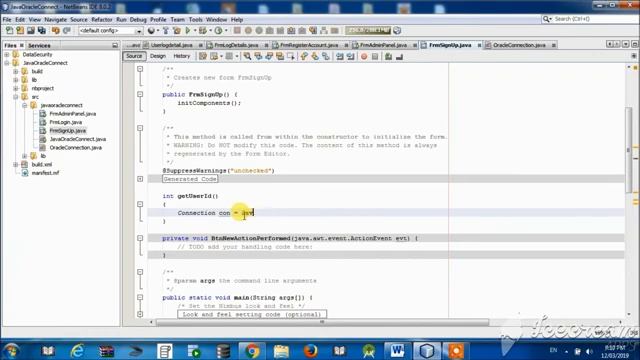Switch to the FrmRegisterAccount.java tab
This screenshot has height=360, width=640.
click(309, 45)
